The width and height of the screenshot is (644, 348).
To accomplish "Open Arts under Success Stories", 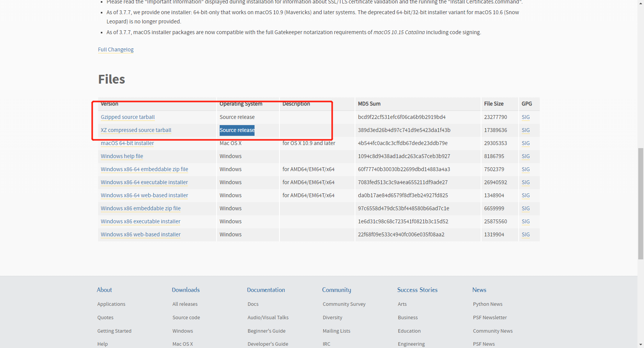I will 402,304.
